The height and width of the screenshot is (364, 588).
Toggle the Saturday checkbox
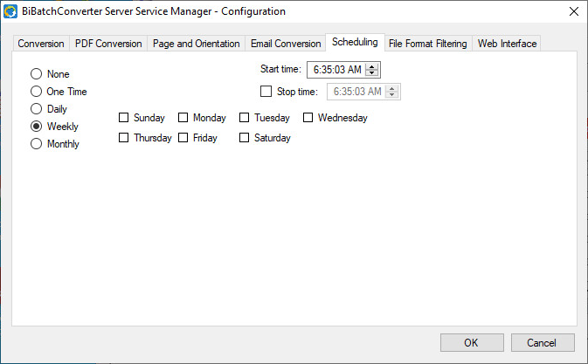click(245, 138)
